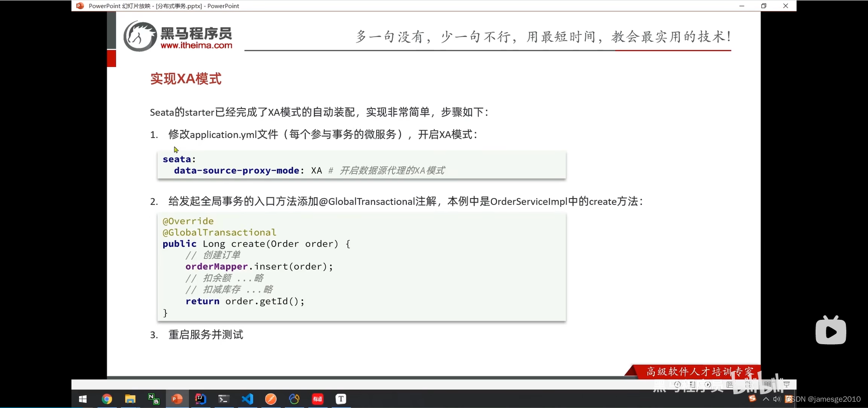Click the comment 创建订单 in code
The width and height of the screenshot is (868, 408).
tap(222, 255)
